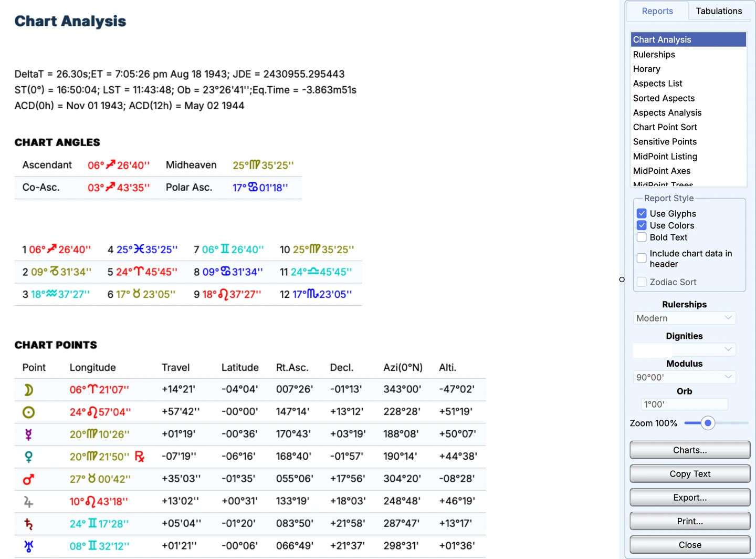Click the Libra glyph in house 11 cusp
This screenshot has height=559, width=756.
click(x=313, y=271)
